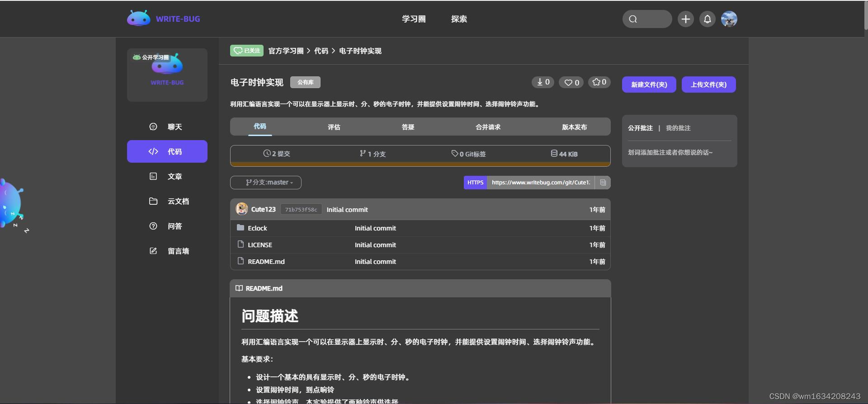Click the top-row Initial commit message link

tap(347, 210)
